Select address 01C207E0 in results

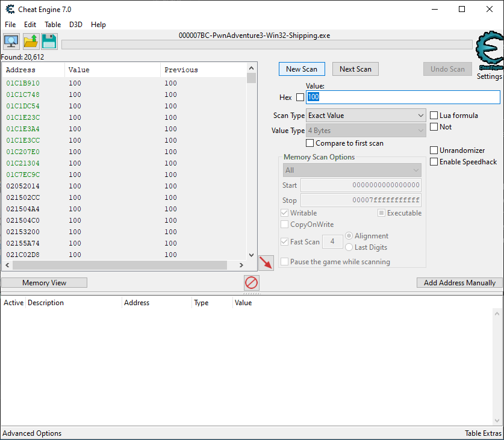pos(23,152)
